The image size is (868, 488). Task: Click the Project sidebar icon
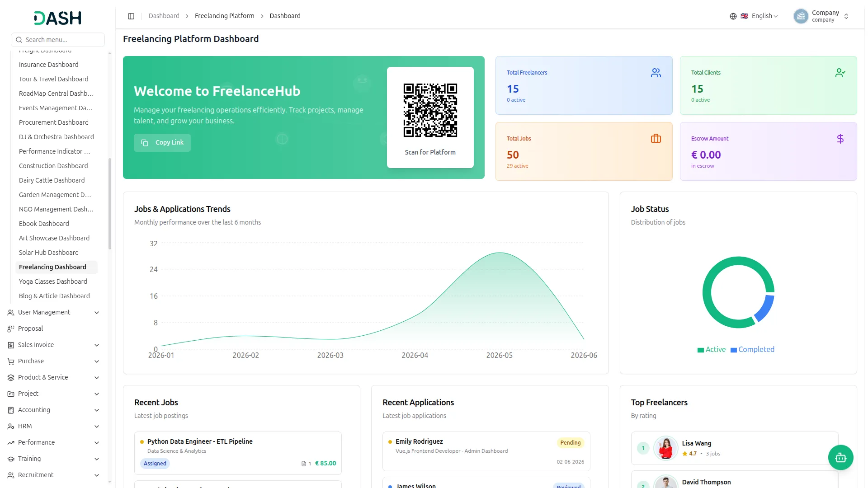pyautogui.click(x=11, y=394)
